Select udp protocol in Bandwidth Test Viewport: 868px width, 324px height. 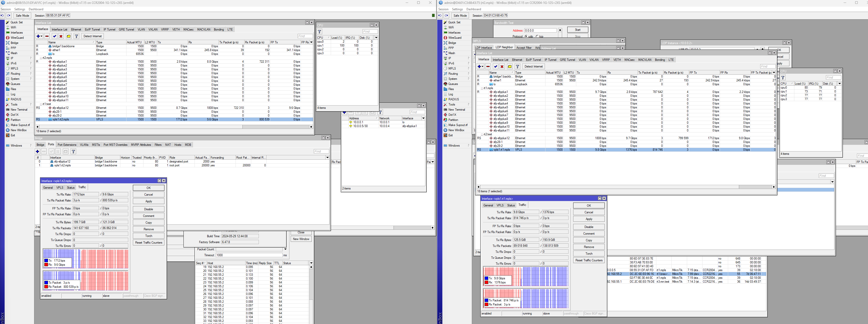(x=526, y=36)
